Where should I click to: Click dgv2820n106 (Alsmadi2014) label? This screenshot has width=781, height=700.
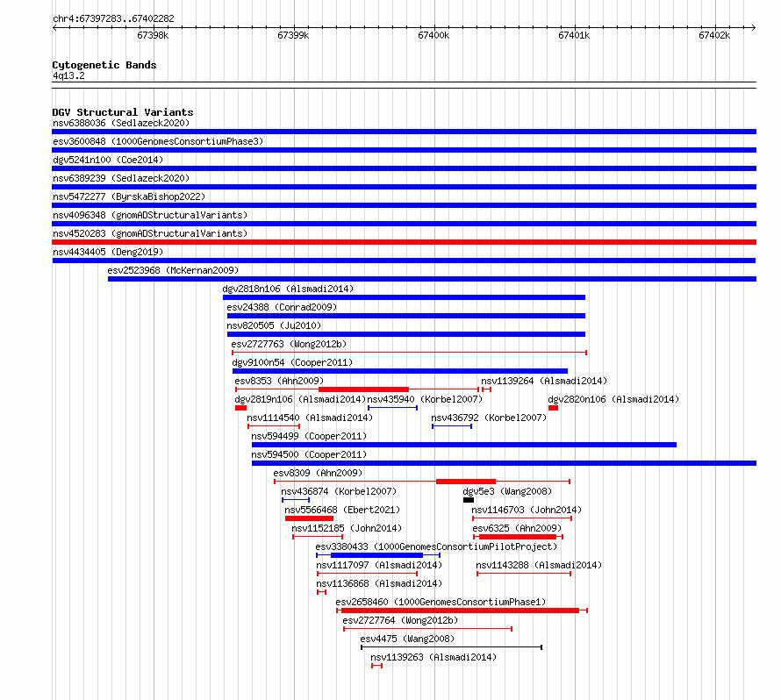pyautogui.click(x=613, y=399)
